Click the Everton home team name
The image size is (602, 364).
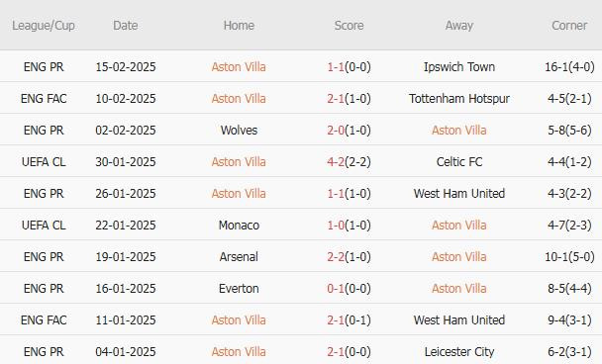(x=239, y=289)
